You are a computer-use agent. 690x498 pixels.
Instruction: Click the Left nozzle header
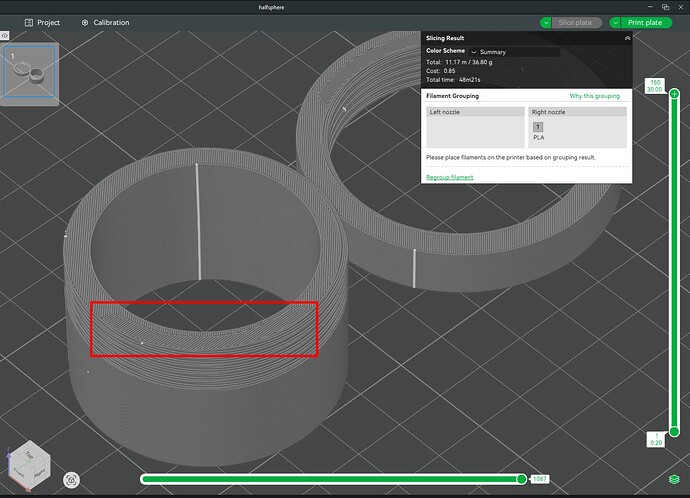tap(475, 112)
